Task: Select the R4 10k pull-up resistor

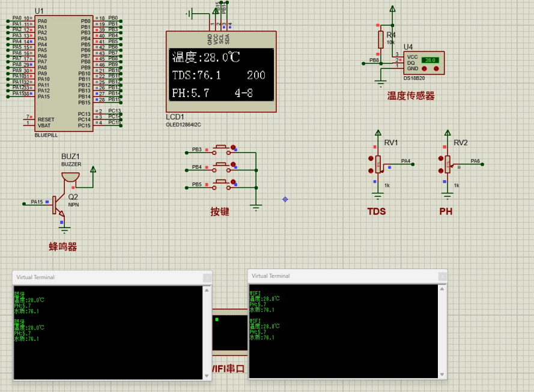Action: point(380,40)
